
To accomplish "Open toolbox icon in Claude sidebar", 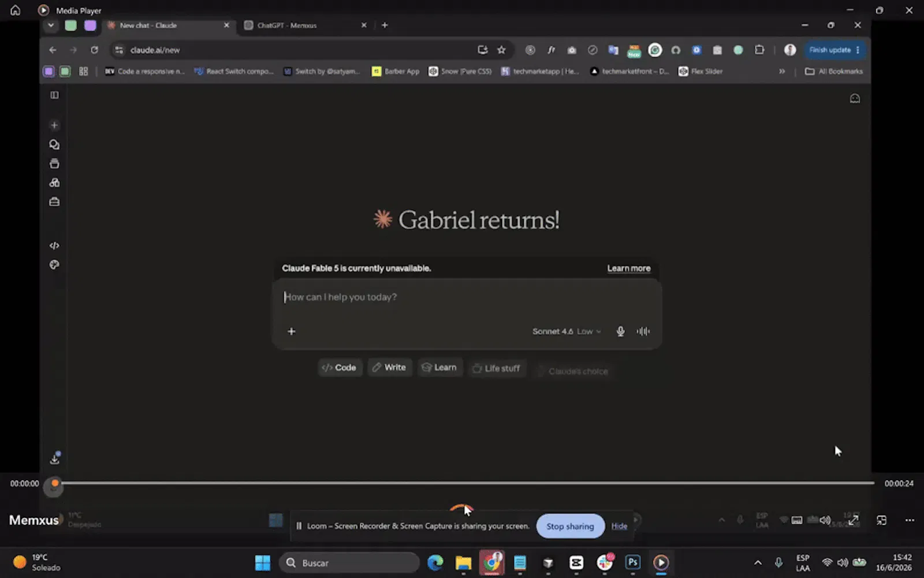I will point(54,202).
